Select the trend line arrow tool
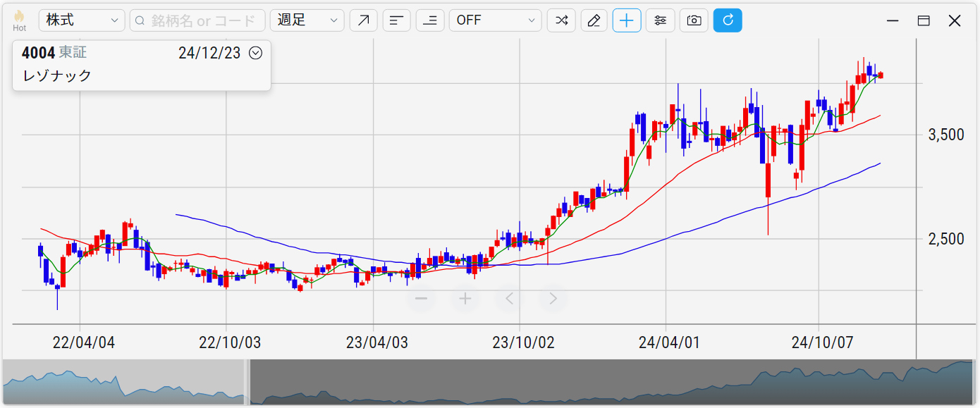 [363, 20]
